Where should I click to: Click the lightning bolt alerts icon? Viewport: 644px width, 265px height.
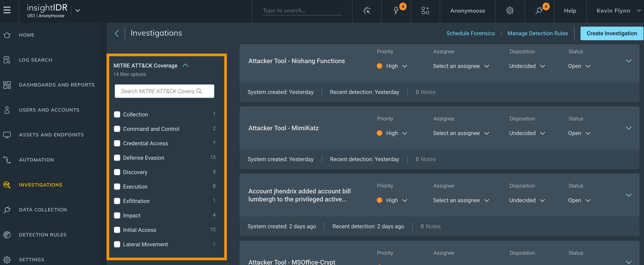coord(396,11)
